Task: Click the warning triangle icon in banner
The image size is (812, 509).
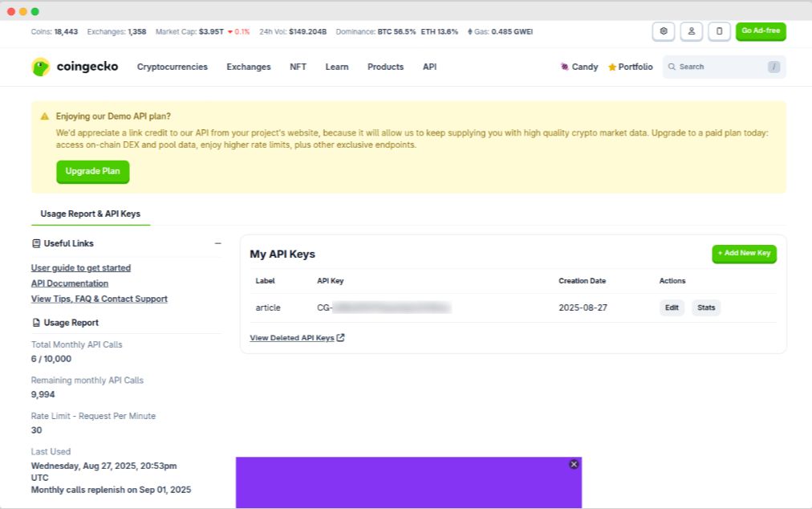Action: (45, 116)
